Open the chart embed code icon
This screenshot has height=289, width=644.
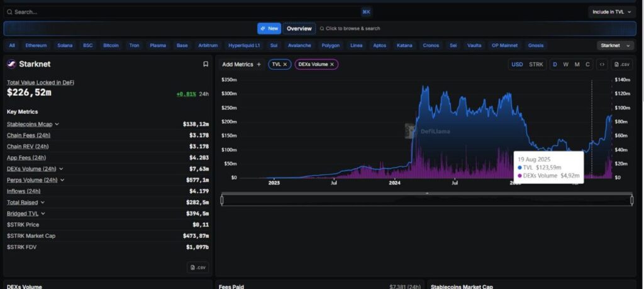click(602, 64)
